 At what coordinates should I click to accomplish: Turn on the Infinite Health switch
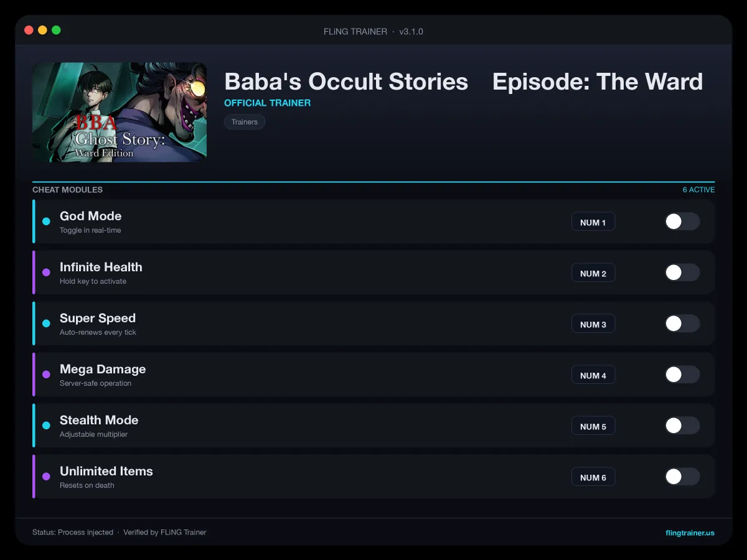(x=682, y=273)
